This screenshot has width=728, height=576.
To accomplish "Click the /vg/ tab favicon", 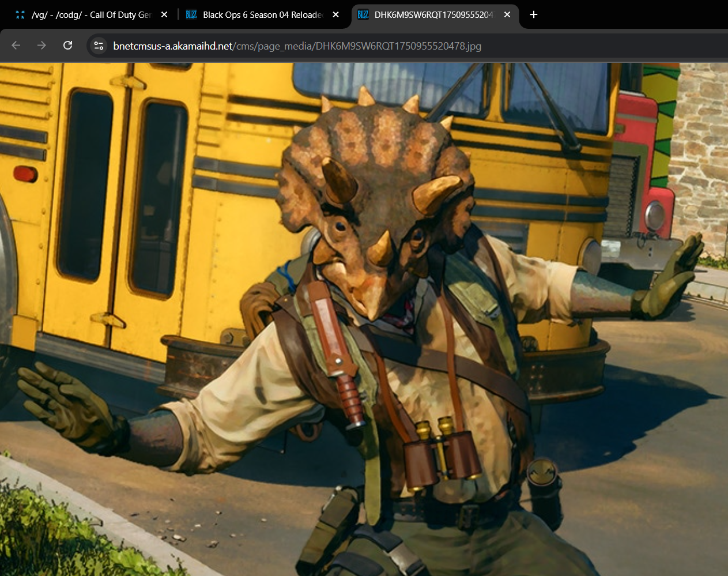I will point(20,14).
